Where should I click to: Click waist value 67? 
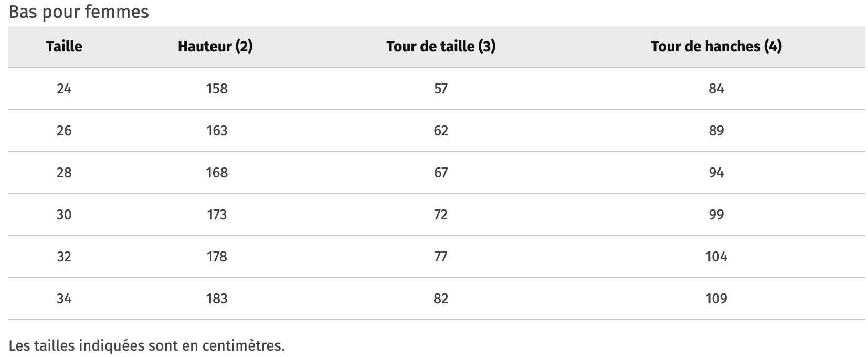441,173
